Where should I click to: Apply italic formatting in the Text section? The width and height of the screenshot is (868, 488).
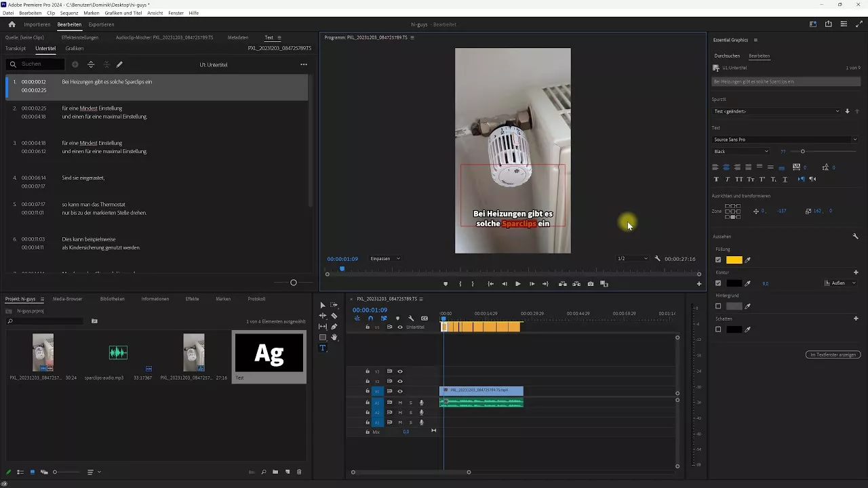click(728, 179)
